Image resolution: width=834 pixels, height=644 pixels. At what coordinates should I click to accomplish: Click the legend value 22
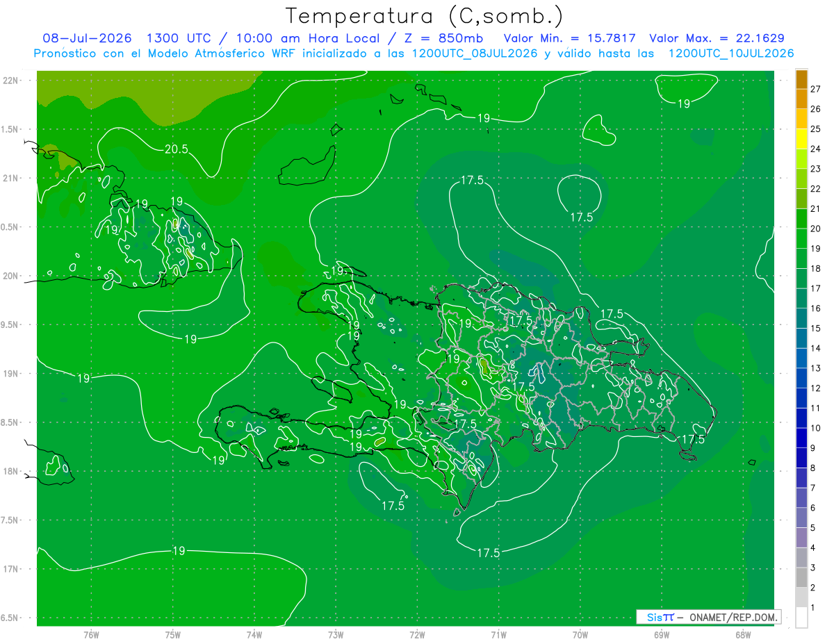pos(816,188)
